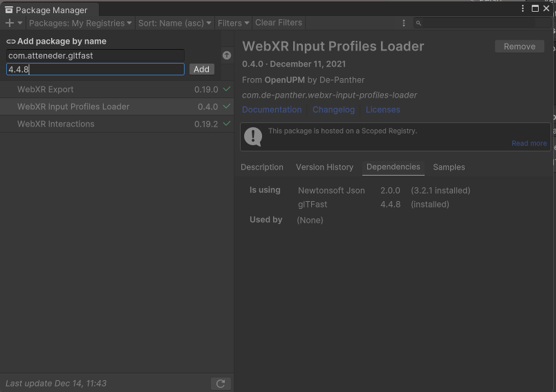556x392 pixels.
Task: Click the scoped registry warning icon
Action: tap(253, 136)
